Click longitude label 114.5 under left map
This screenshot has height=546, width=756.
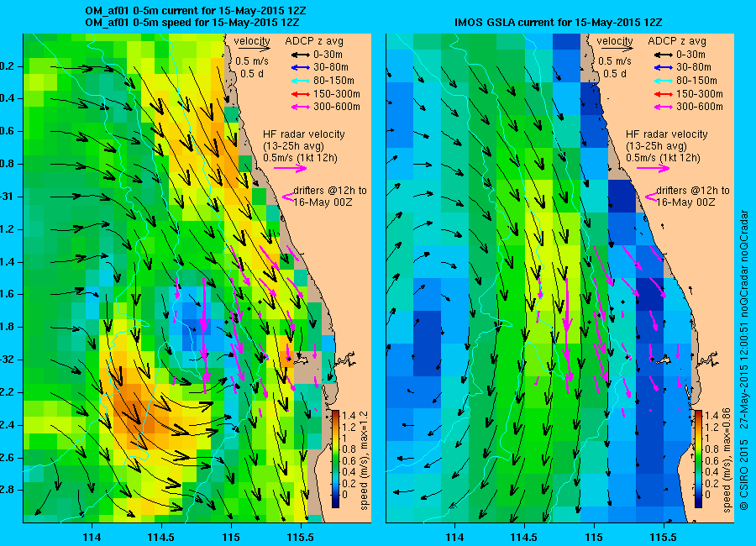(161, 538)
